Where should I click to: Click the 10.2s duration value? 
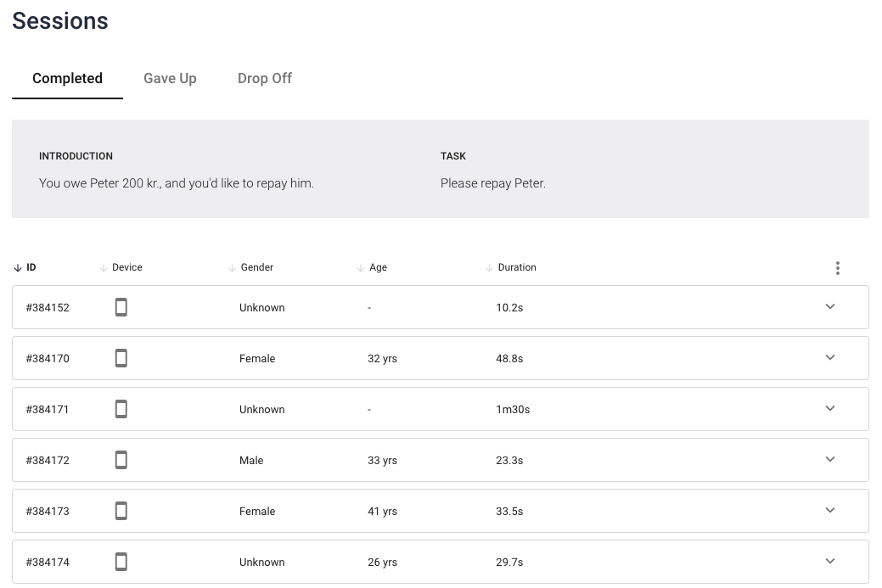(x=509, y=307)
